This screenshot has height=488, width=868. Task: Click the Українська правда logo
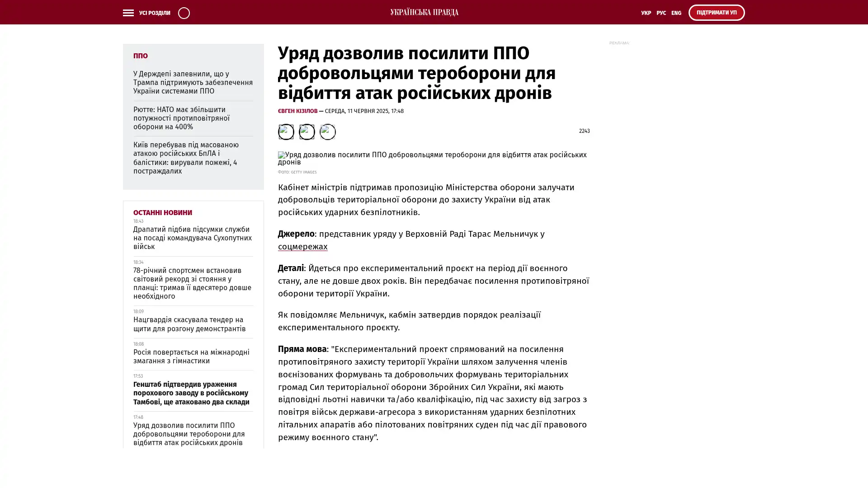coord(424,12)
